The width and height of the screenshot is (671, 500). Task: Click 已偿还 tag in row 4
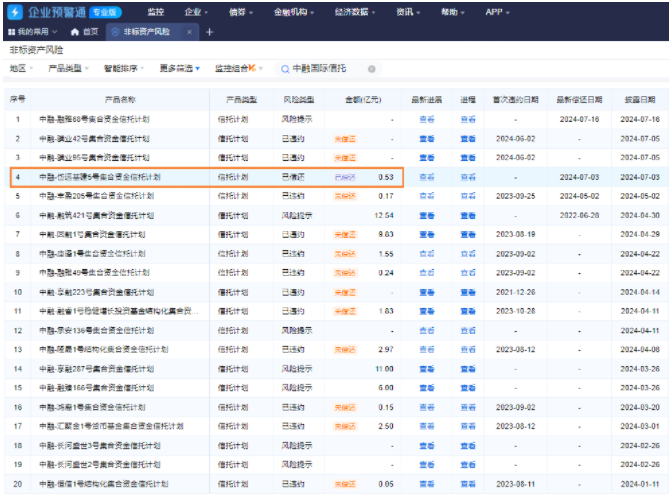coord(345,177)
